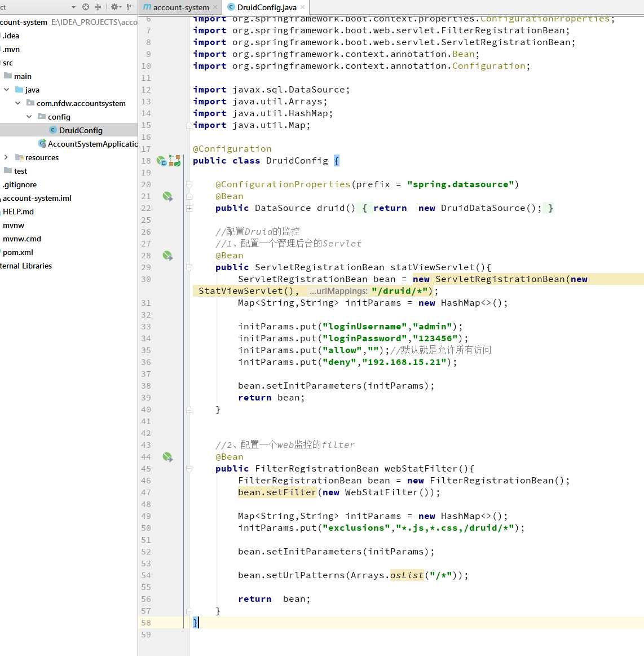
Task: Select the account-system project root
Action: coord(24,22)
